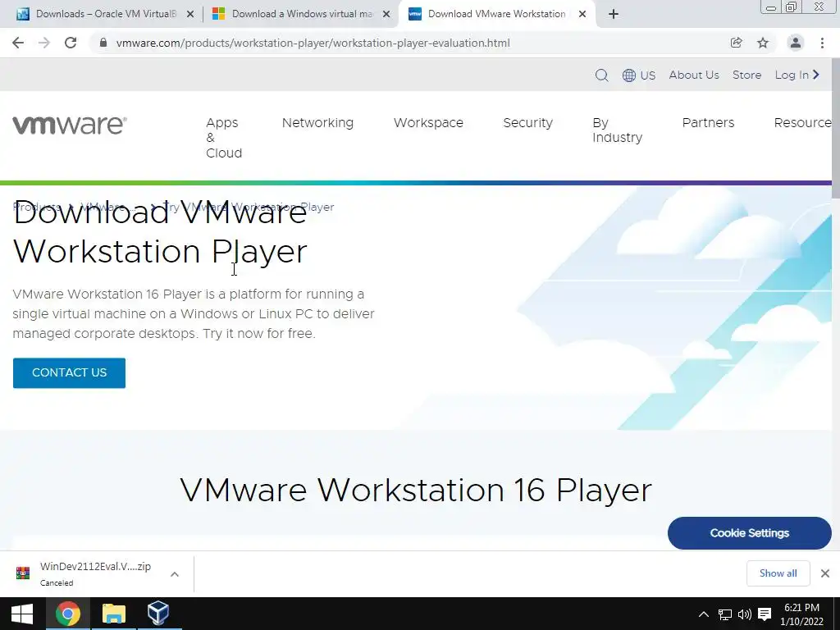Click the volume speaker tray icon
840x630 pixels.
point(744,614)
